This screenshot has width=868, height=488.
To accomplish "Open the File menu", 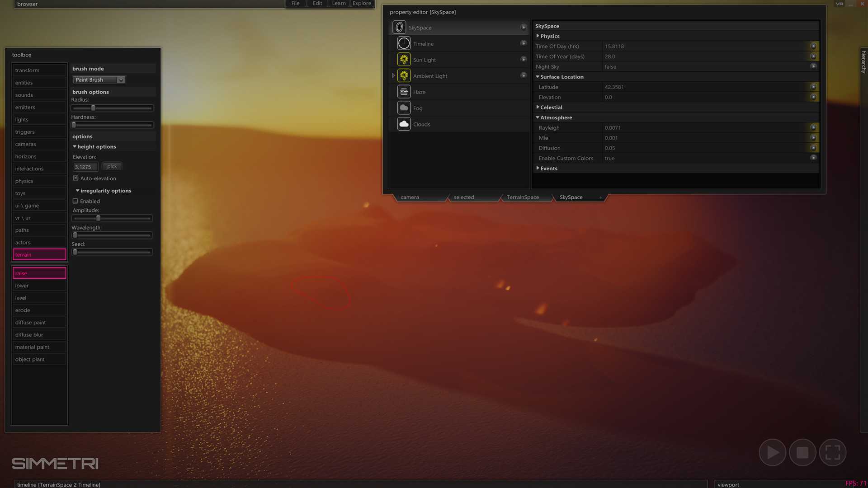I will coord(295,4).
